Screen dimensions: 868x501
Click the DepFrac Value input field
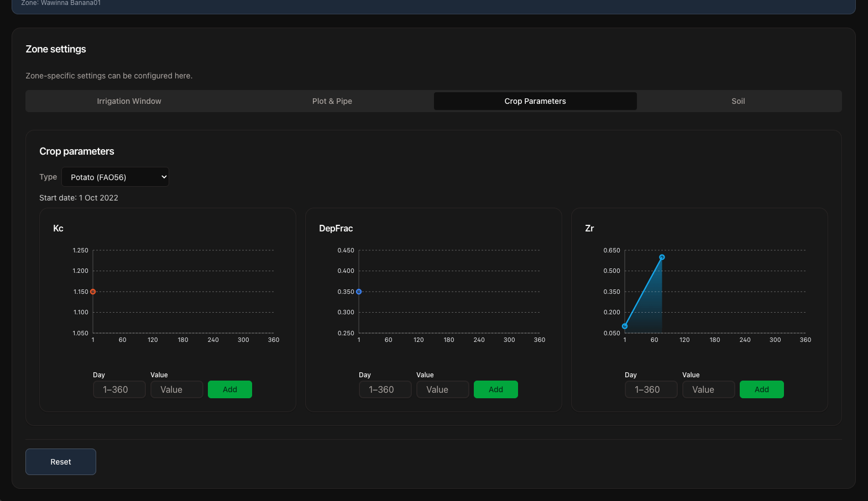442,389
